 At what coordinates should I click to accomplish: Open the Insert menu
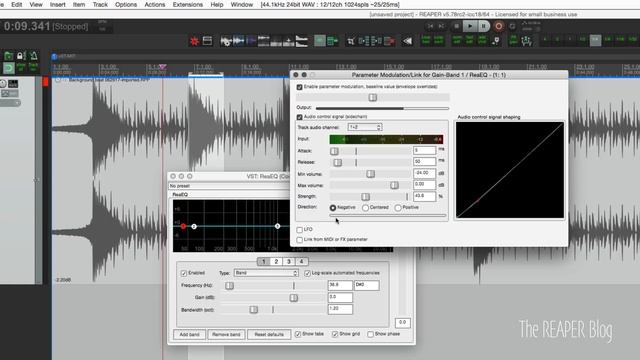click(58, 4)
